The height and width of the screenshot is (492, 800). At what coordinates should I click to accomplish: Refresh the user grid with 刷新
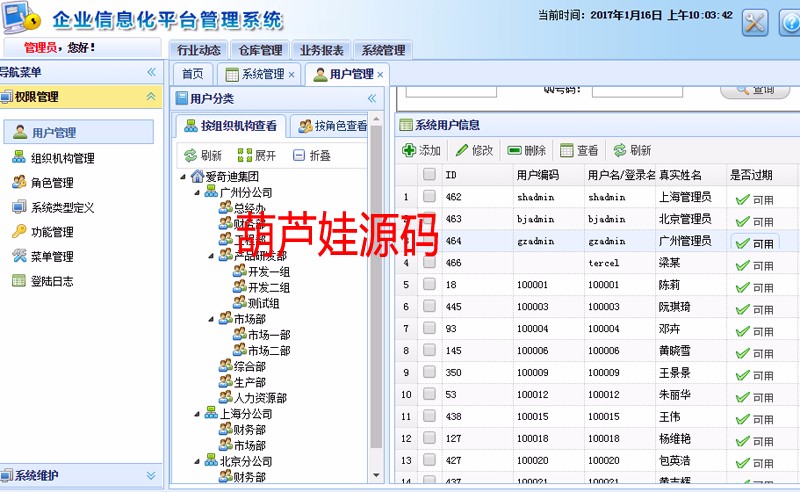point(632,150)
